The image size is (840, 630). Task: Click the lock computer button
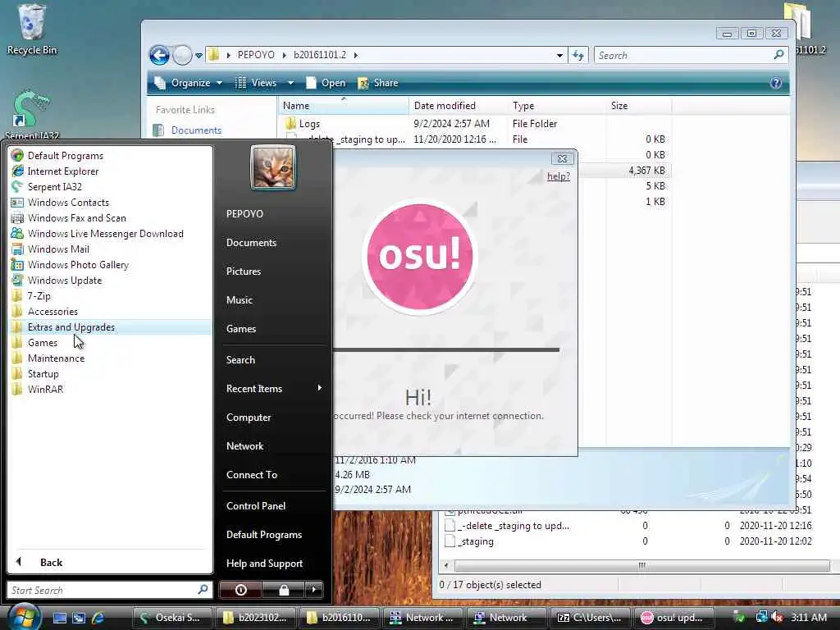283,590
